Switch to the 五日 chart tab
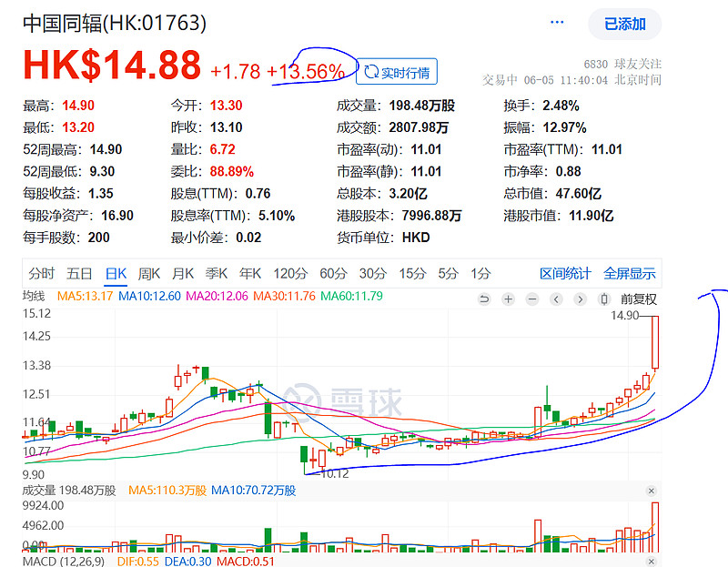 coord(79,274)
